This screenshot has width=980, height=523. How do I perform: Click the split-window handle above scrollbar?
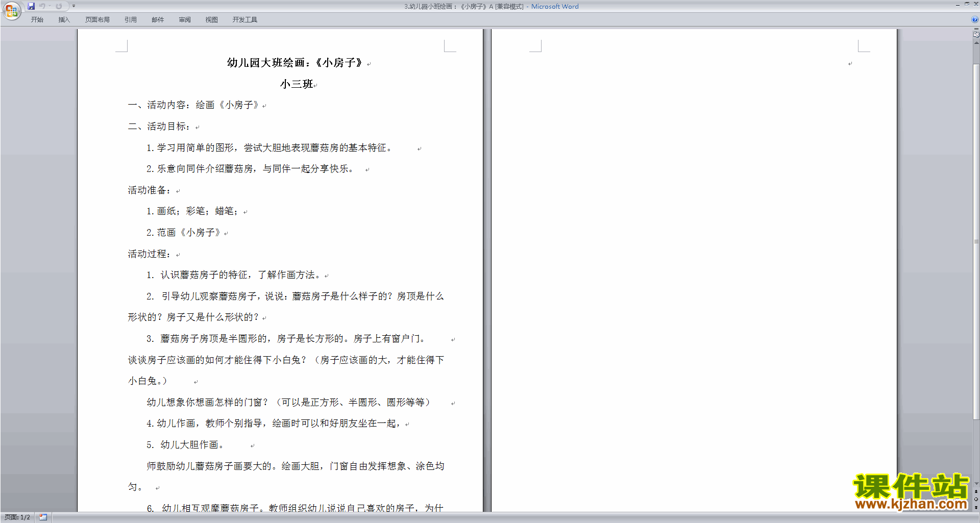[x=976, y=30]
